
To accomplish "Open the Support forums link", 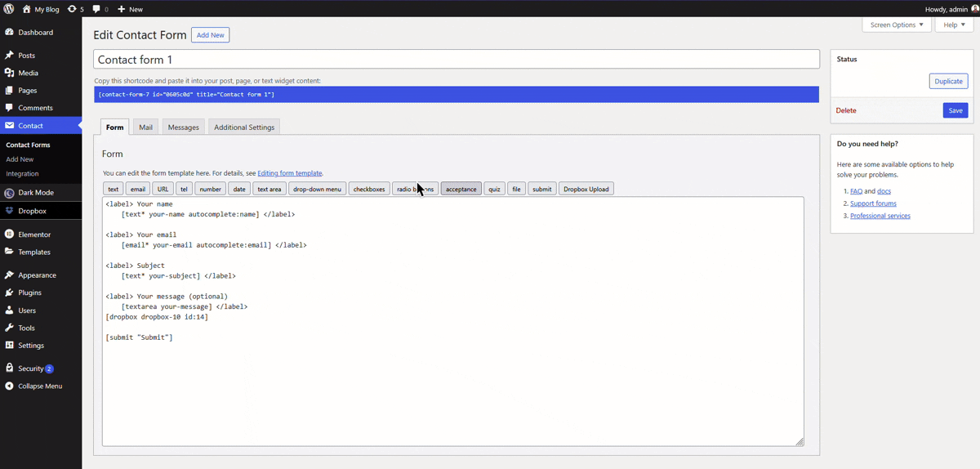I will point(873,203).
